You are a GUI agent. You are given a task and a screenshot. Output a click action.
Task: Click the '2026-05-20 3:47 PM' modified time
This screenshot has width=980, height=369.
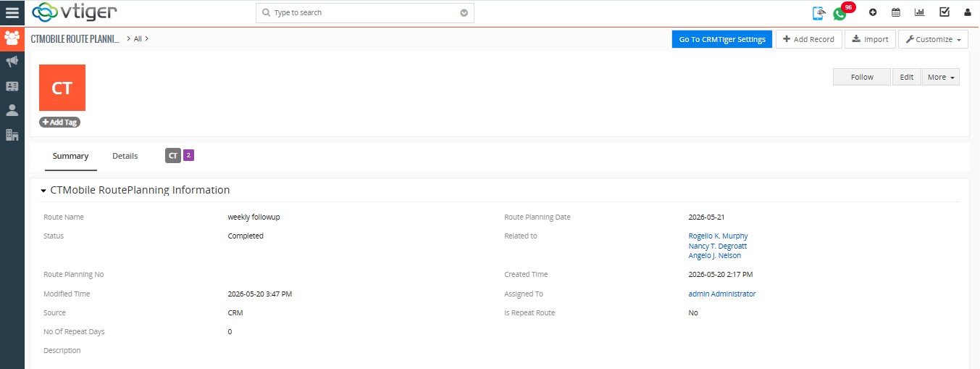pos(259,294)
